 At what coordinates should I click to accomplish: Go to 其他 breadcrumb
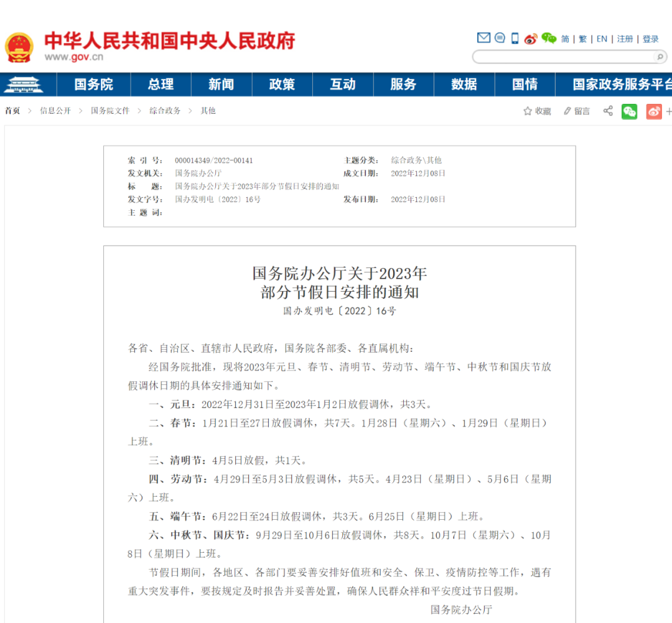pyautogui.click(x=208, y=111)
